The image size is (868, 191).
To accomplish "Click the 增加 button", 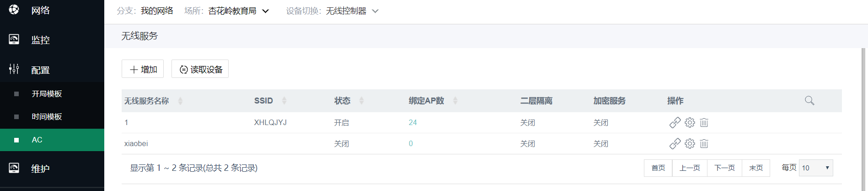I will coord(143,69).
